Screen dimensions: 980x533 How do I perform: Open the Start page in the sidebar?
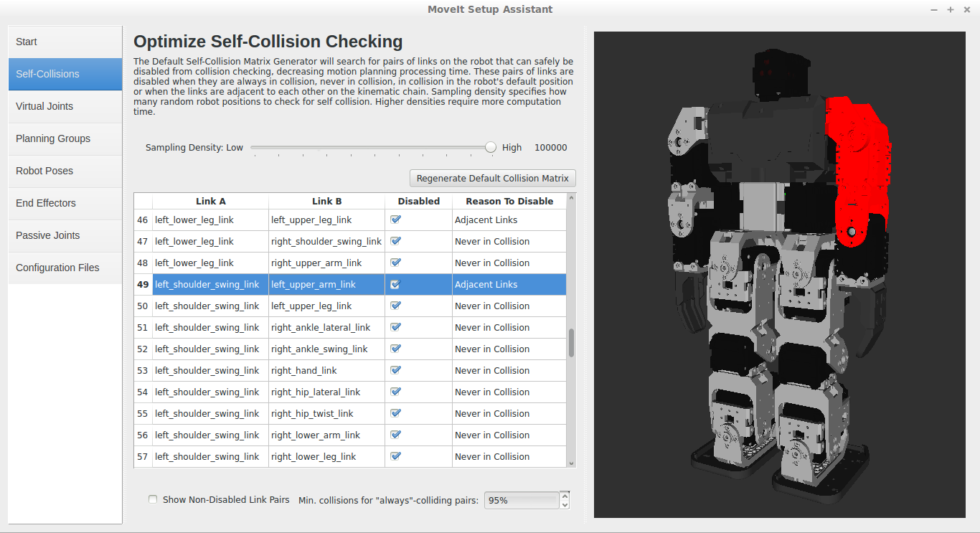click(65, 42)
